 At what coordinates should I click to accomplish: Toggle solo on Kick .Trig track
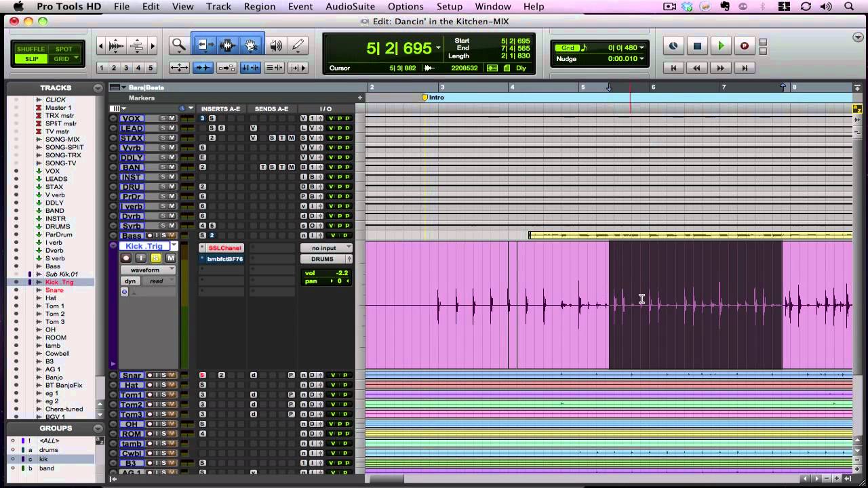pyautogui.click(x=156, y=258)
